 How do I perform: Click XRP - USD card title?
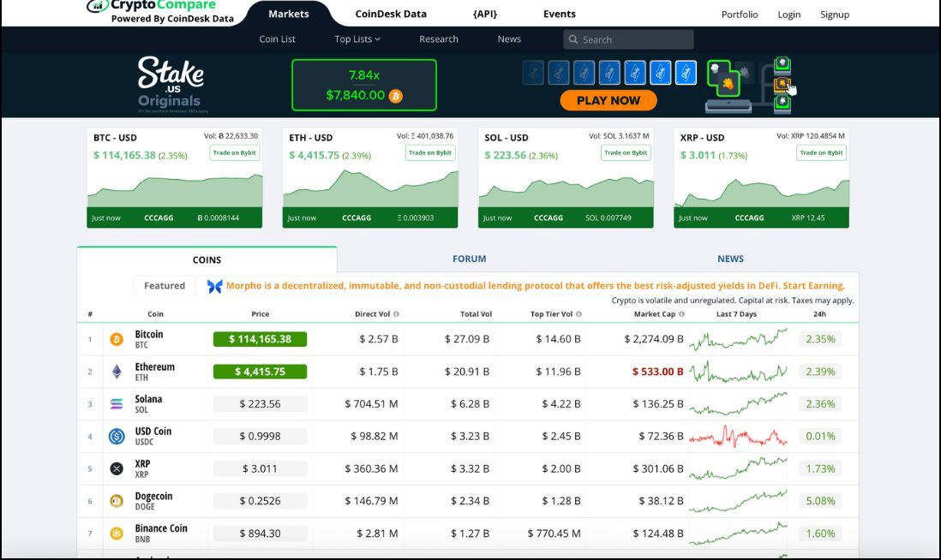[702, 138]
